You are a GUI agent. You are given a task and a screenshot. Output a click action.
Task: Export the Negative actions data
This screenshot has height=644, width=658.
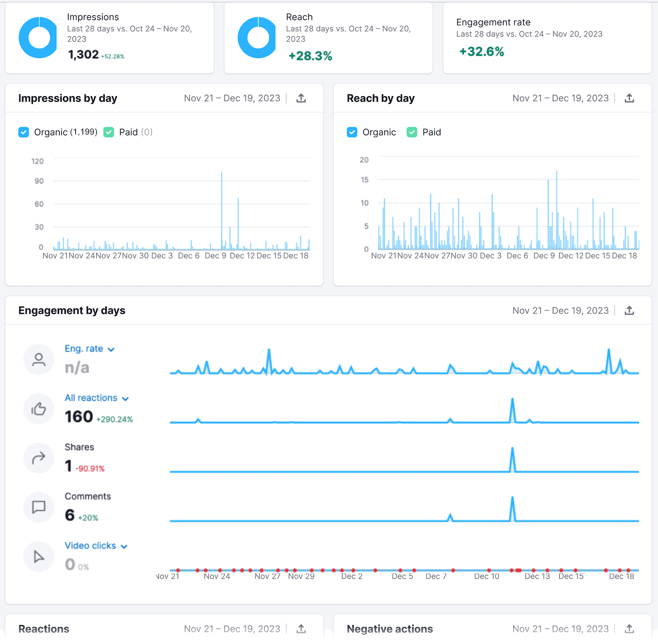(629, 628)
